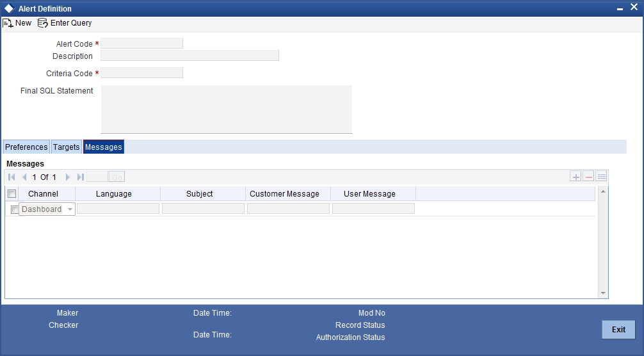Open the Preferences tab

[x=26, y=147]
